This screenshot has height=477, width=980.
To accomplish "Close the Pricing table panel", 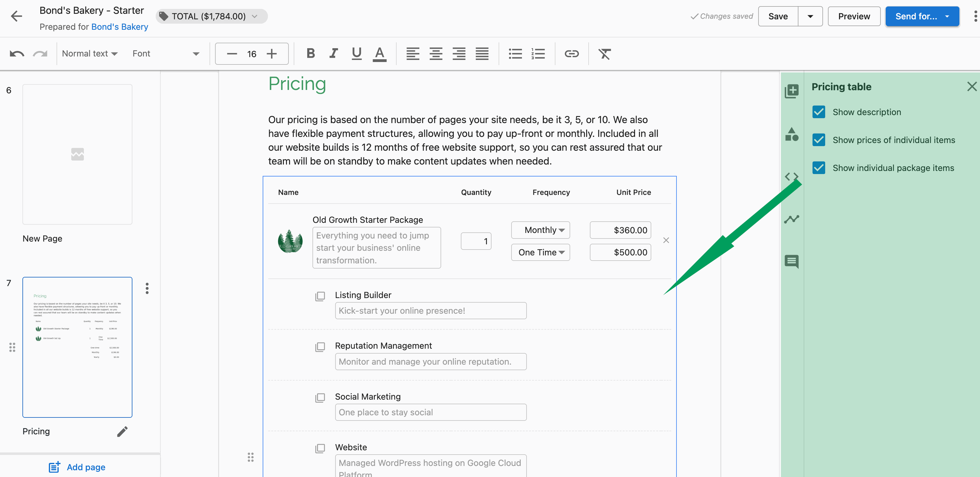I will [972, 87].
